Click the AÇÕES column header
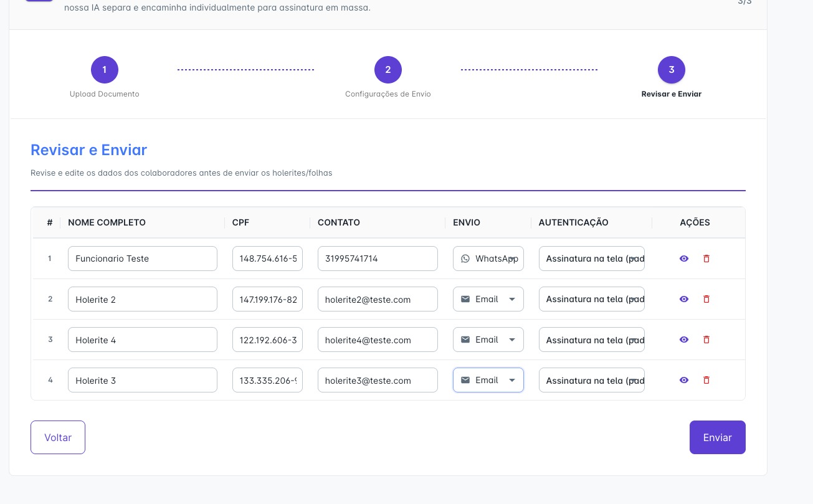Image resolution: width=813 pixels, height=504 pixels. pos(695,222)
